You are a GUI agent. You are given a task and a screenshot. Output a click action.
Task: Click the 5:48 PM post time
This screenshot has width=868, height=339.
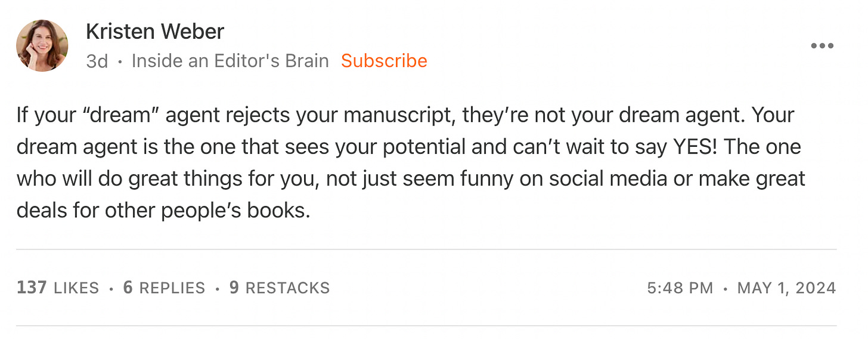[680, 288]
